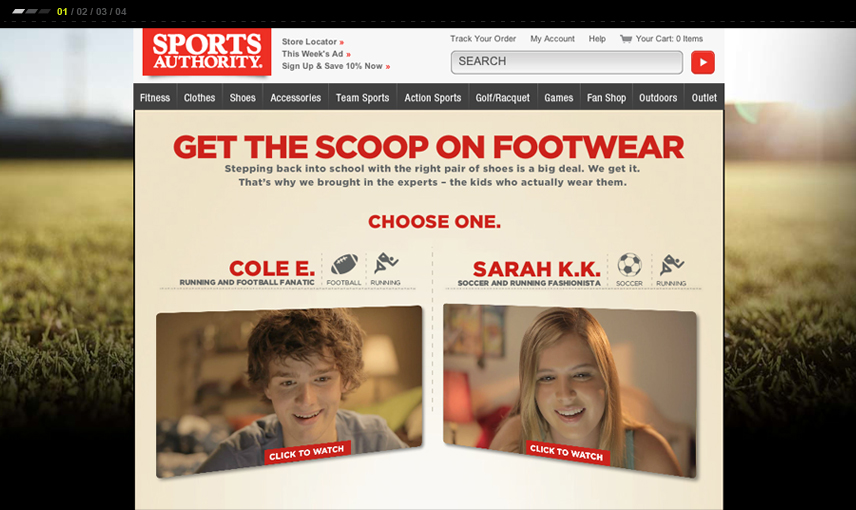Image resolution: width=856 pixels, height=510 pixels.
Task: Click the Sports Authority logo
Action: (206, 52)
